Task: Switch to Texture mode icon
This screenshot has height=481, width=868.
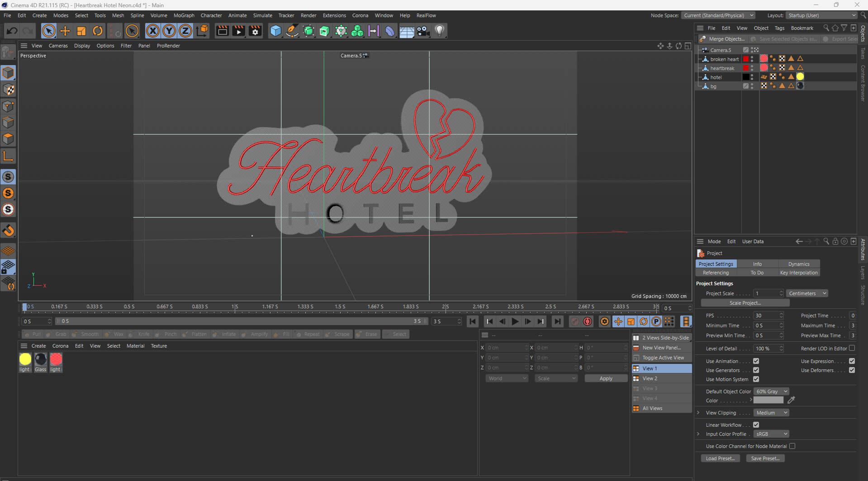Action: click(x=9, y=90)
